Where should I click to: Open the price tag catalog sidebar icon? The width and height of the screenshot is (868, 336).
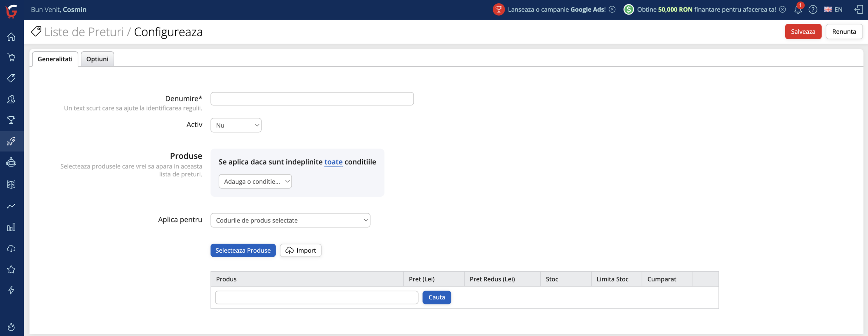click(11, 78)
